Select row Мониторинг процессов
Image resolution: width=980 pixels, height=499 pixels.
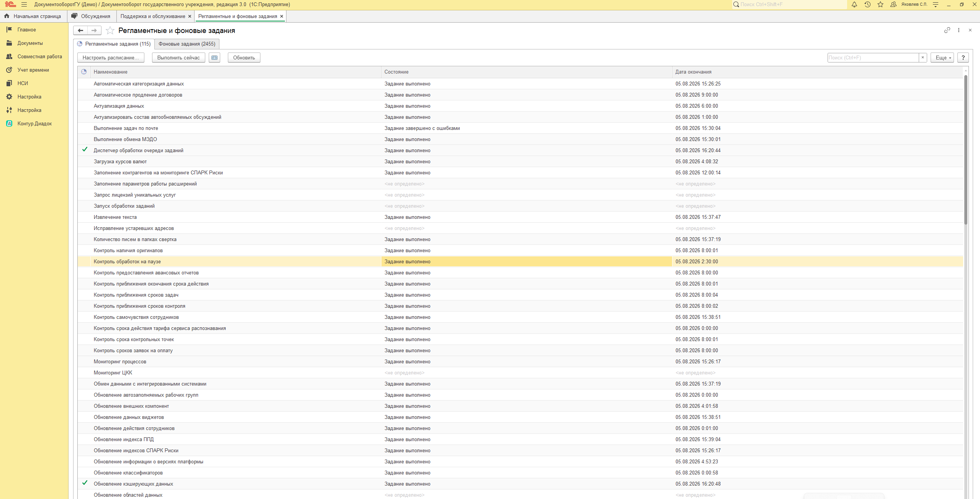click(x=520, y=361)
